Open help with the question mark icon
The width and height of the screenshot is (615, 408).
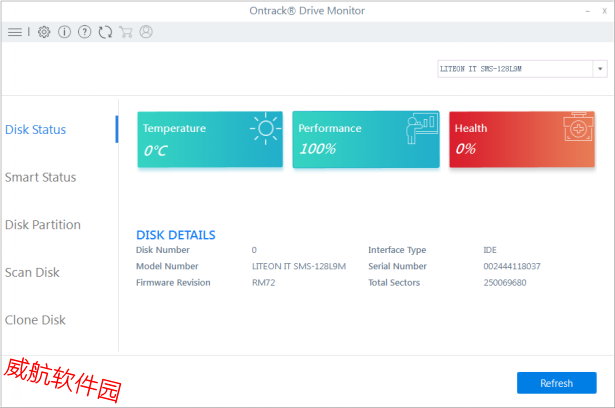coord(85,32)
